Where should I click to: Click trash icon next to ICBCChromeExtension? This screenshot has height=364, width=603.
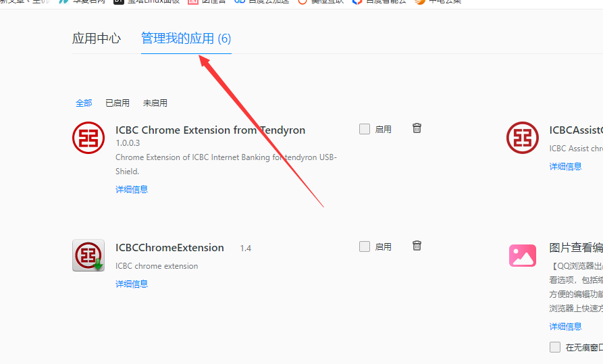pyautogui.click(x=417, y=246)
